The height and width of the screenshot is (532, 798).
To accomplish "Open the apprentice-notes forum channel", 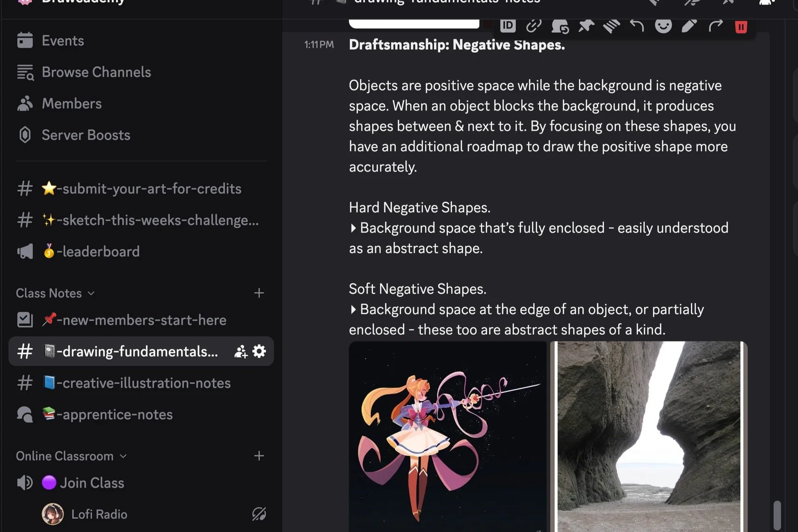I will pos(141,415).
